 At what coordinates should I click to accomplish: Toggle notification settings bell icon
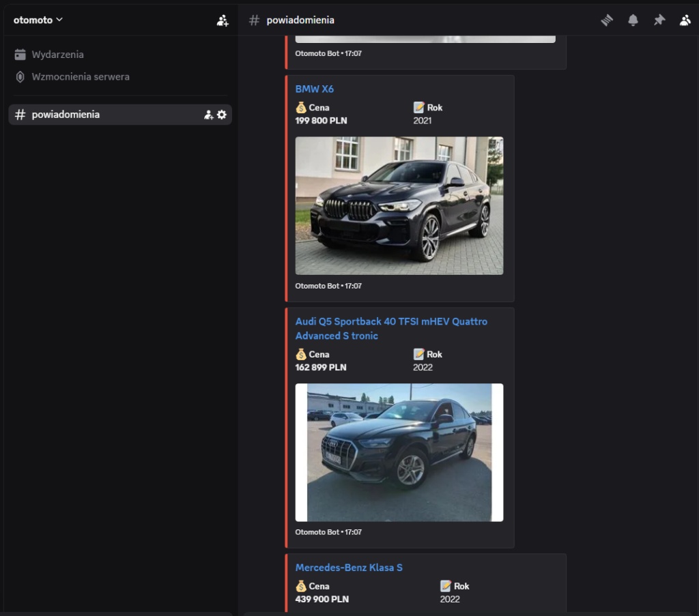pyautogui.click(x=633, y=20)
